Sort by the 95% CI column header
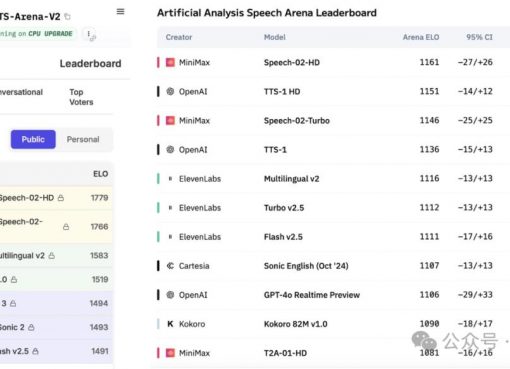The image size is (510, 369). pyautogui.click(x=479, y=37)
